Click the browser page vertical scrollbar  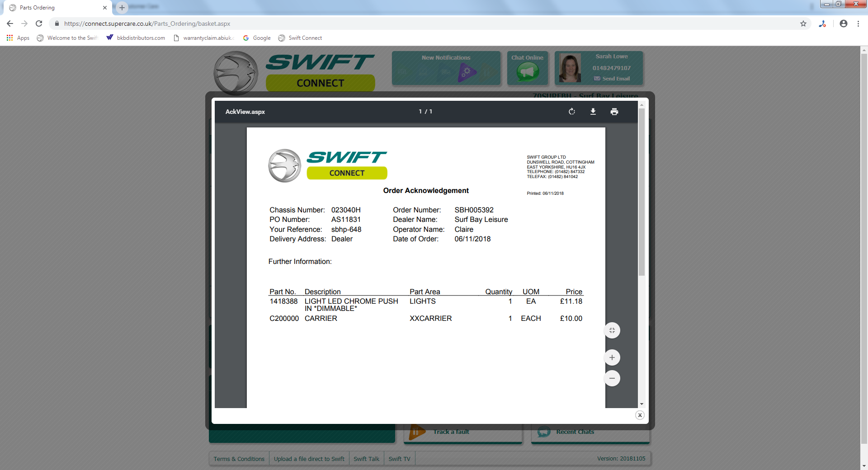864,249
